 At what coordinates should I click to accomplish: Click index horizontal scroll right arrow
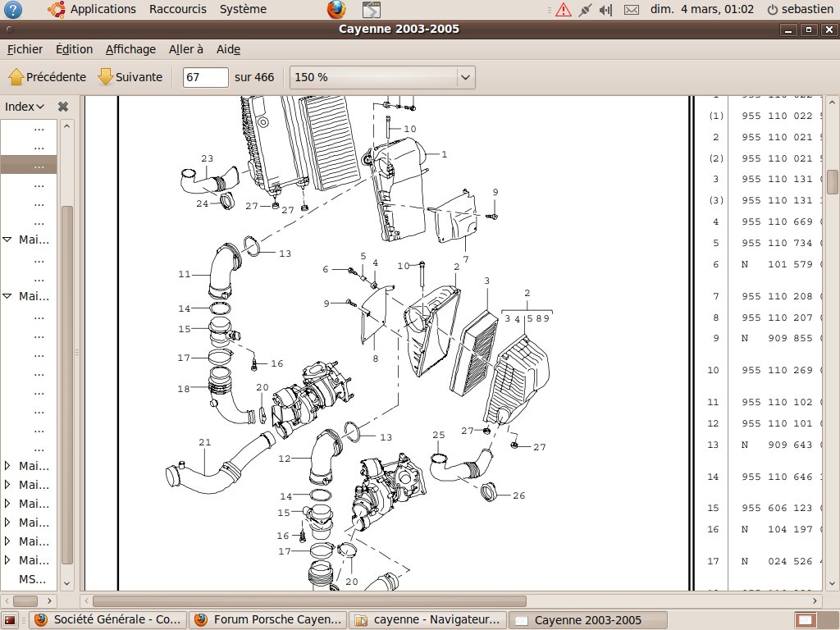(49, 600)
